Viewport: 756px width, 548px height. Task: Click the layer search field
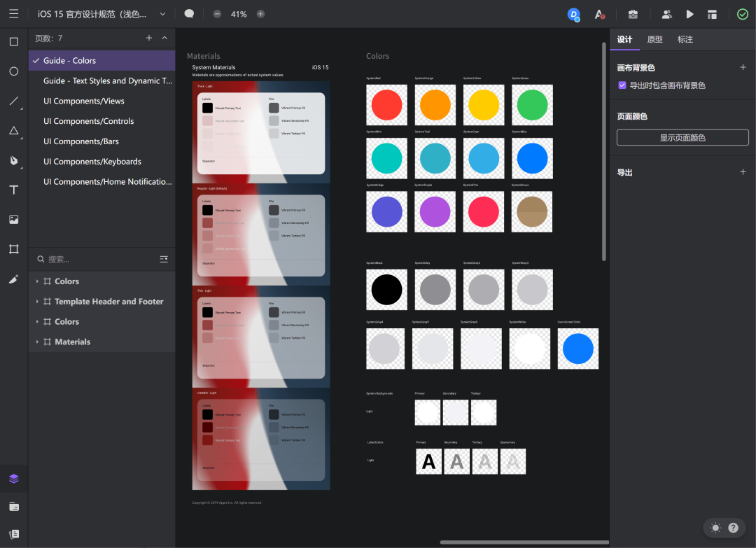tap(97, 259)
